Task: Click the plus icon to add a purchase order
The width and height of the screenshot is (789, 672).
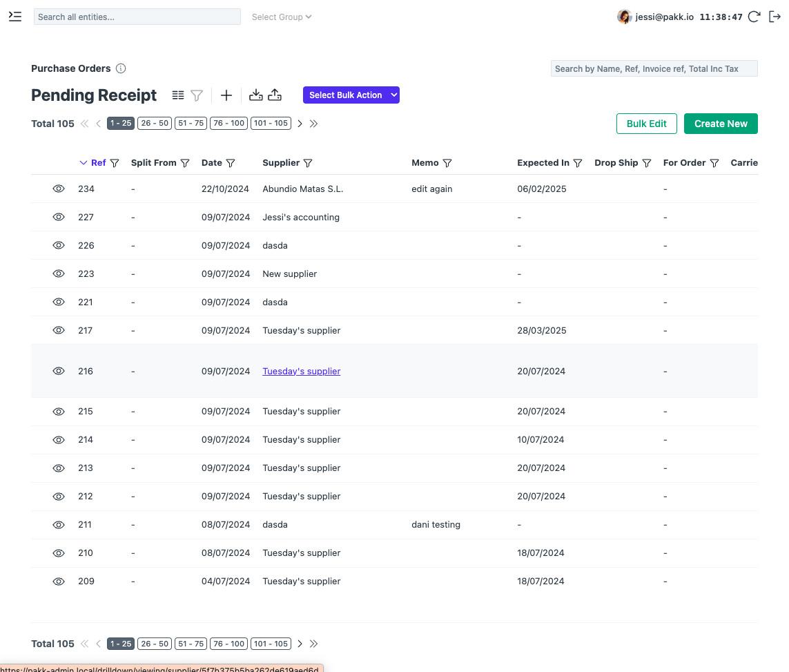Action: click(x=226, y=95)
